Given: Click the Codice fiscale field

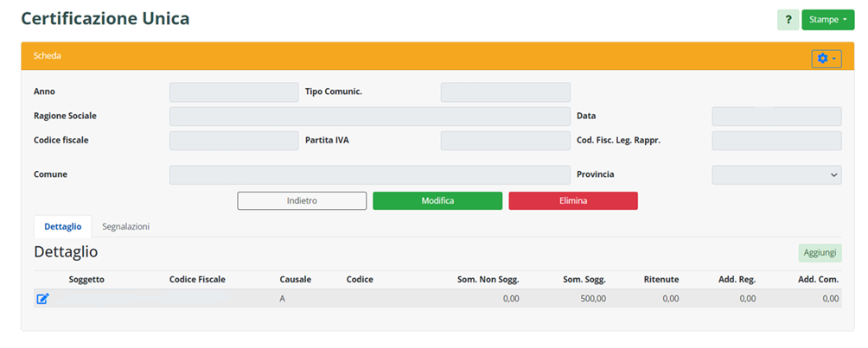Looking at the screenshot, I should point(233,141).
